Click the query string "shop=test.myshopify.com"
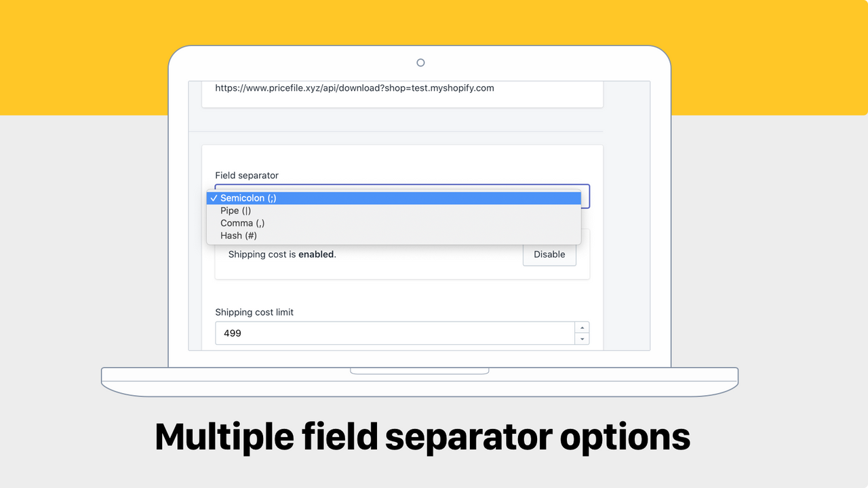Image resolution: width=868 pixels, height=488 pixels. coord(439,88)
